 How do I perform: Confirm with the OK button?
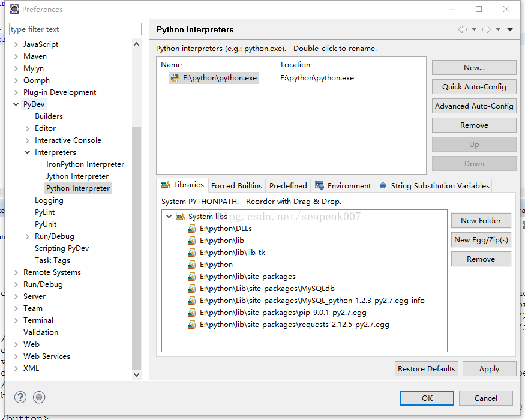click(x=427, y=398)
